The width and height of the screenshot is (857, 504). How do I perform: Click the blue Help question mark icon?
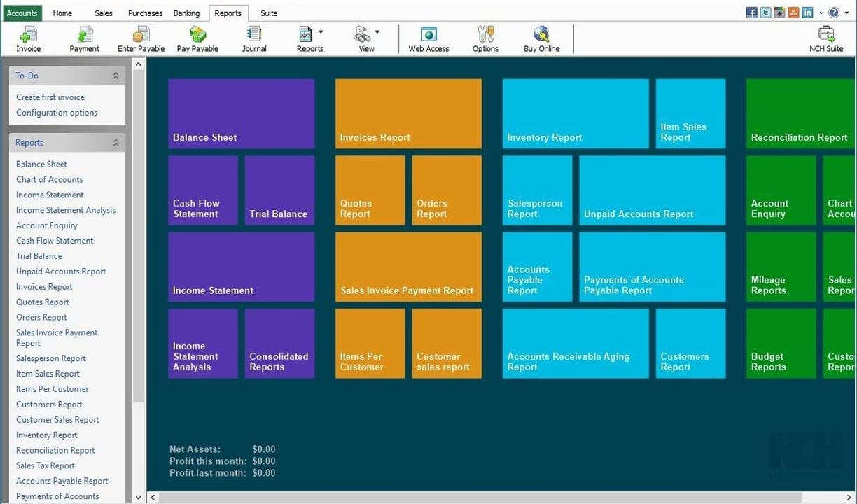(x=834, y=13)
